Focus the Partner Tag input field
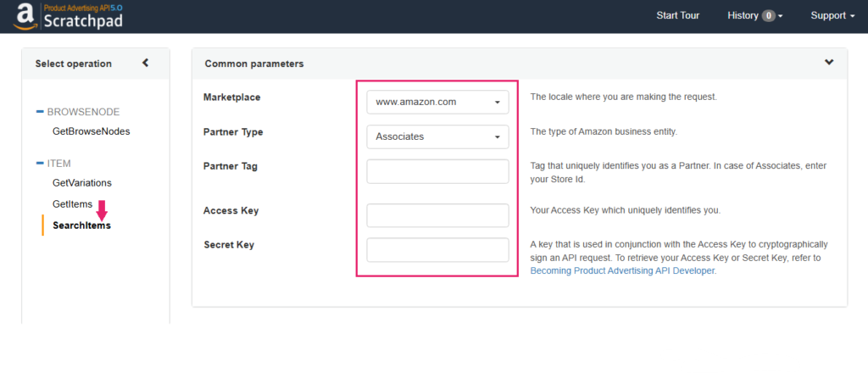This screenshot has width=868, height=373. click(x=438, y=171)
